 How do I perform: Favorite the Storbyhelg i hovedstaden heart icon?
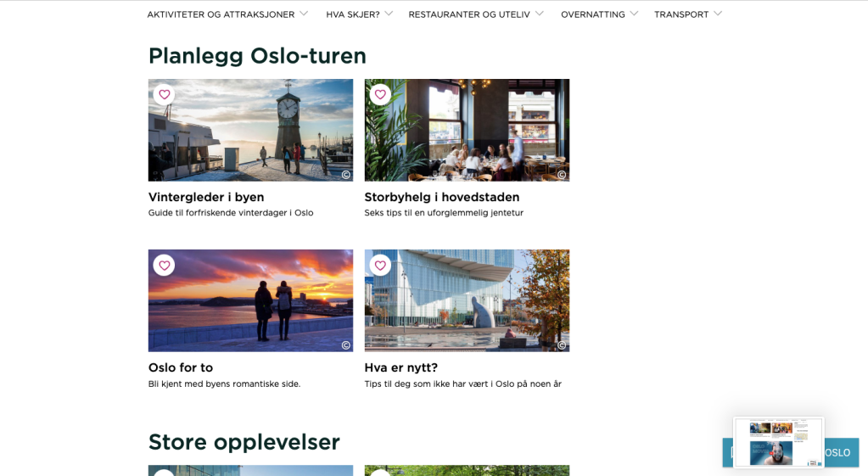[380, 95]
